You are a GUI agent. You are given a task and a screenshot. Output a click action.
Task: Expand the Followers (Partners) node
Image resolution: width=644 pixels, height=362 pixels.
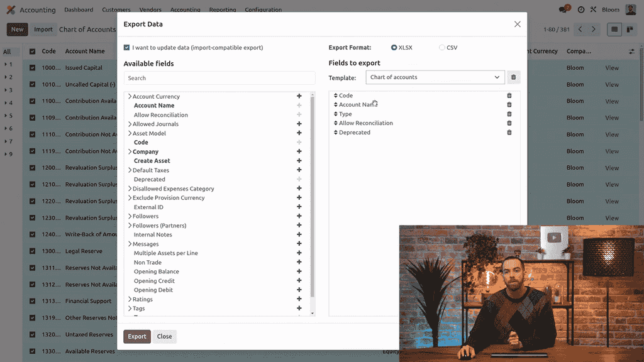(130, 226)
